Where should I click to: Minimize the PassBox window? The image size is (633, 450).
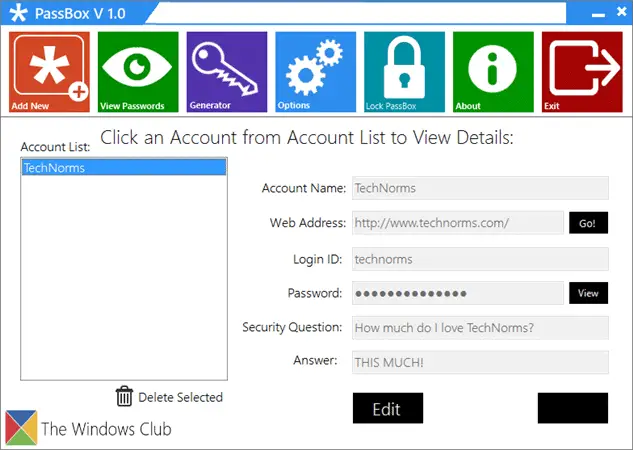tap(598, 15)
